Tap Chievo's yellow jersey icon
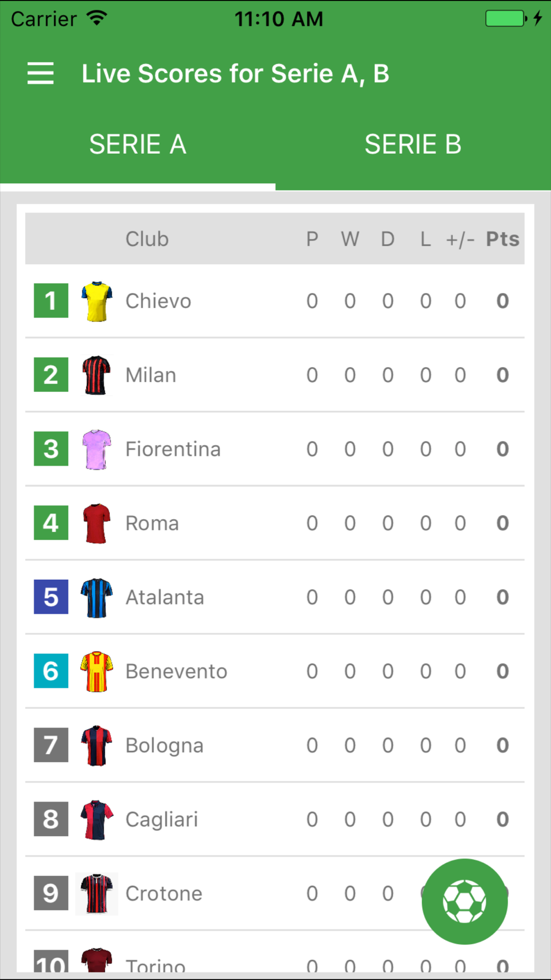The image size is (551, 980). coord(97,301)
